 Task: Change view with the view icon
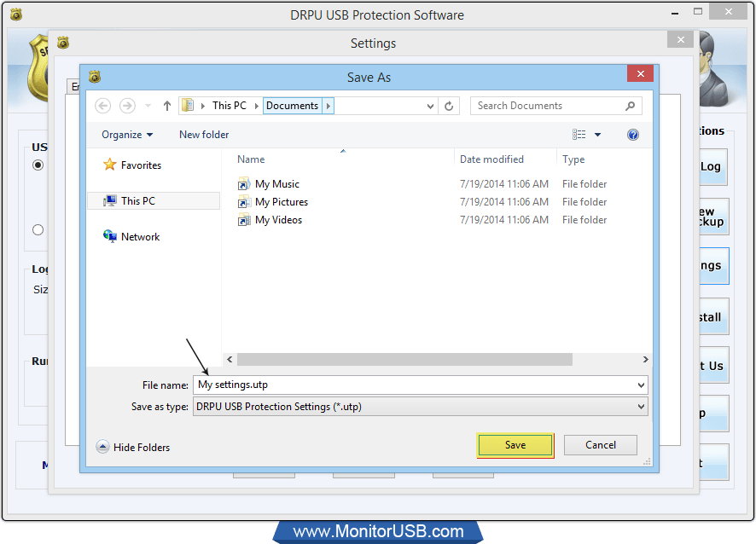coord(579,135)
